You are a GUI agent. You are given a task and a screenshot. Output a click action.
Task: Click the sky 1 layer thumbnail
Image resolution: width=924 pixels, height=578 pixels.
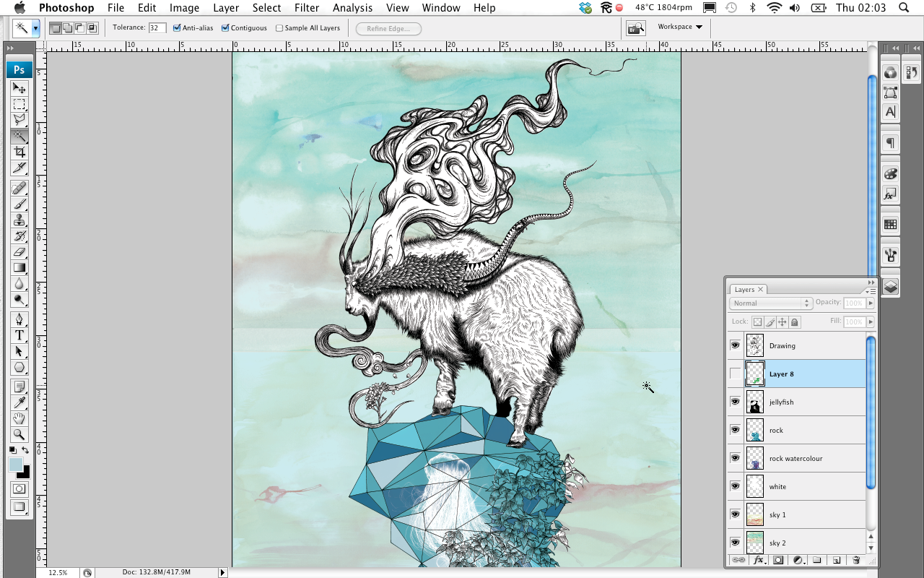click(x=755, y=514)
